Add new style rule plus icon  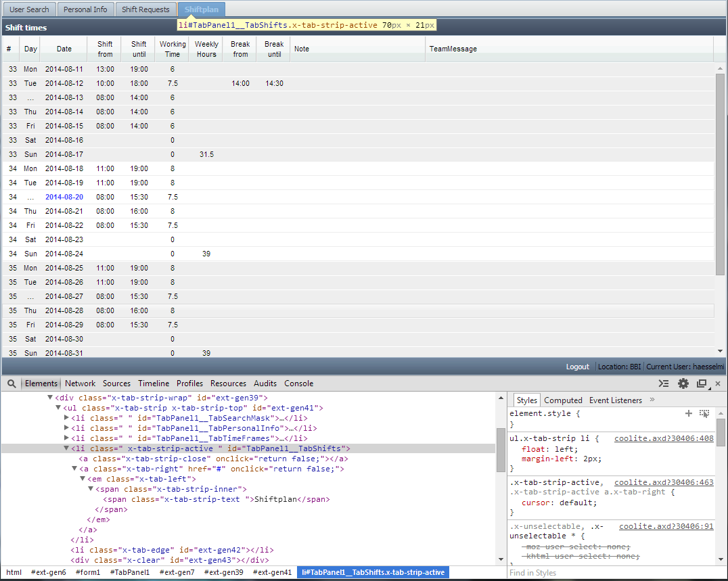click(x=689, y=413)
